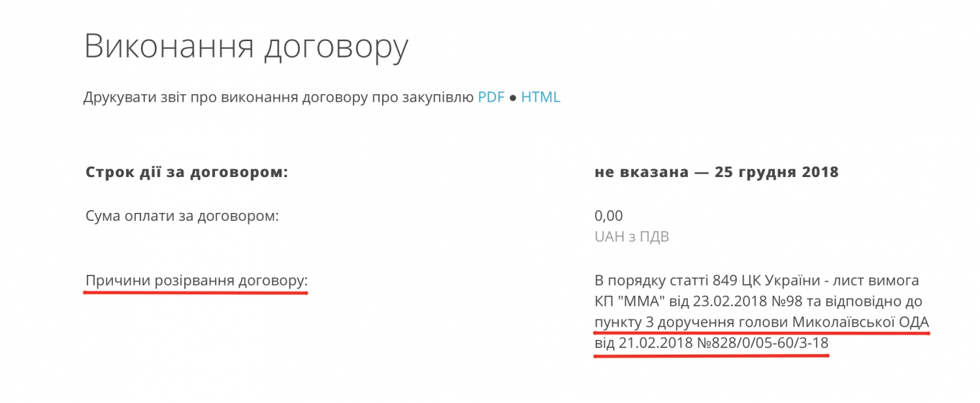Click the "Виконання договору" heading
This screenshot has height=403, width=980.
[246, 46]
